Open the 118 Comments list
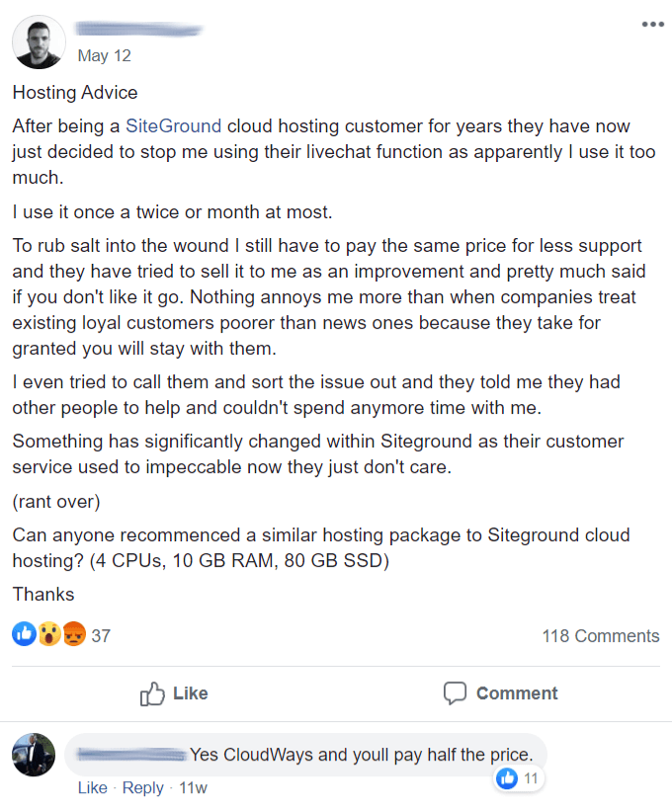Image resolution: width=672 pixels, height=810 pixels. [x=600, y=635]
